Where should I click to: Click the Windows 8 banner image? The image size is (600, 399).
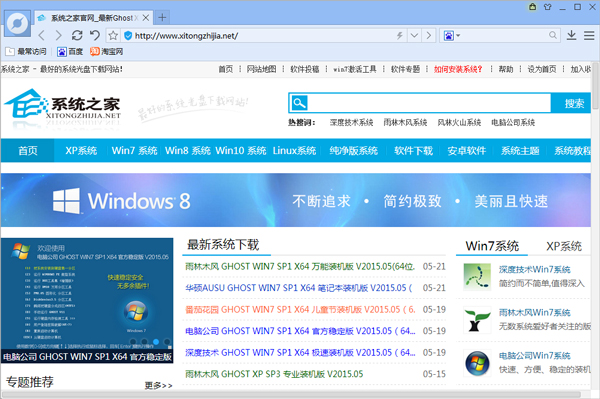point(296,200)
